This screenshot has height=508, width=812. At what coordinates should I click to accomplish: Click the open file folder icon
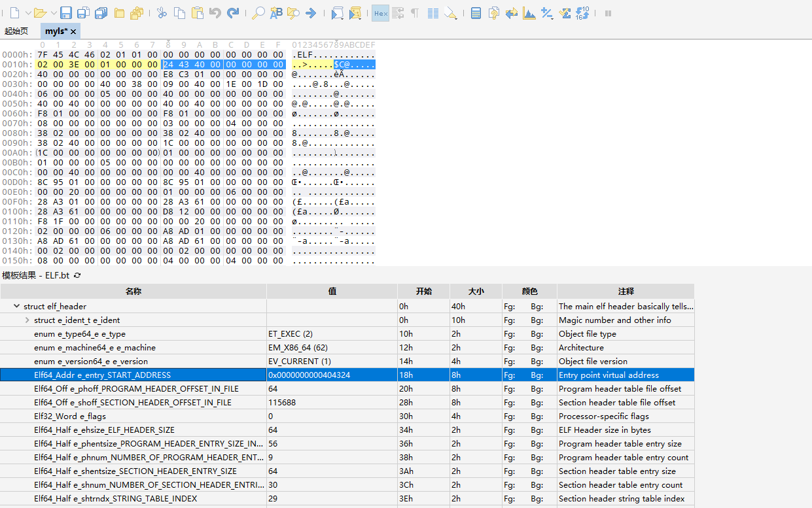40,13
